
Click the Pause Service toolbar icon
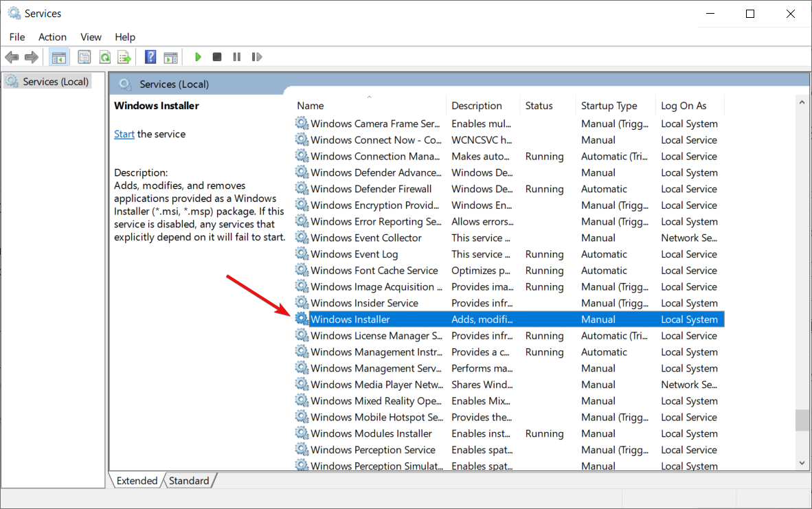tap(236, 57)
